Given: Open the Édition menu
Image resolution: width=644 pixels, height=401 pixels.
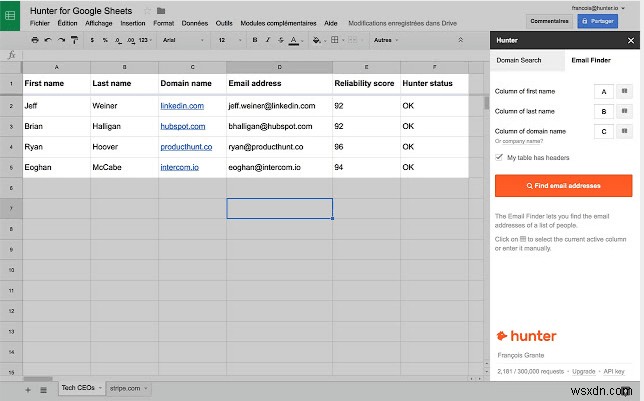Looking at the screenshot, I should [x=67, y=23].
